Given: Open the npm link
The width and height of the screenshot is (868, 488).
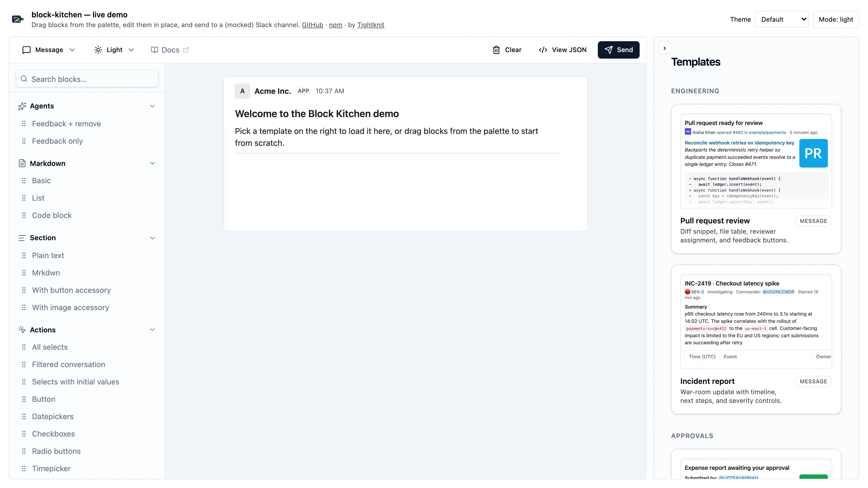Looking at the screenshot, I should click(335, 25).
